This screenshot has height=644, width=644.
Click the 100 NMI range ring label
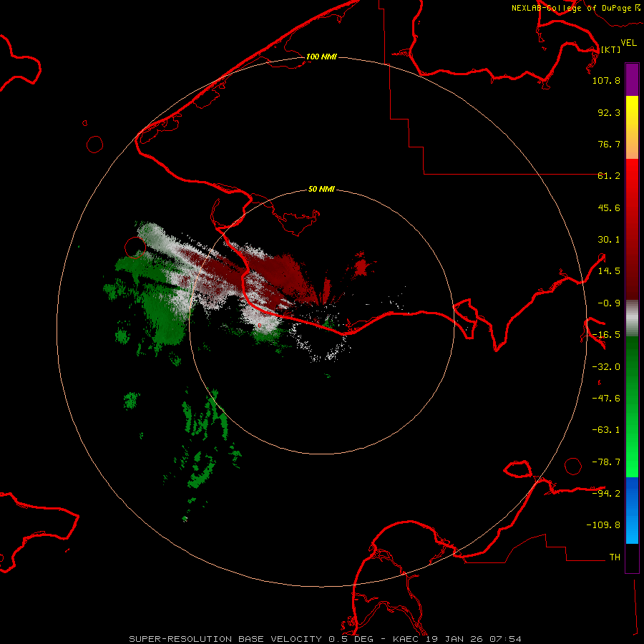(321, 57)
